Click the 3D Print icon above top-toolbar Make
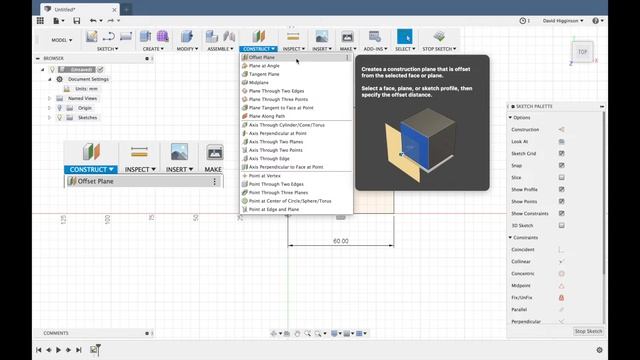The height and width of the screenshot is (360, 640). tap(347, 37)
